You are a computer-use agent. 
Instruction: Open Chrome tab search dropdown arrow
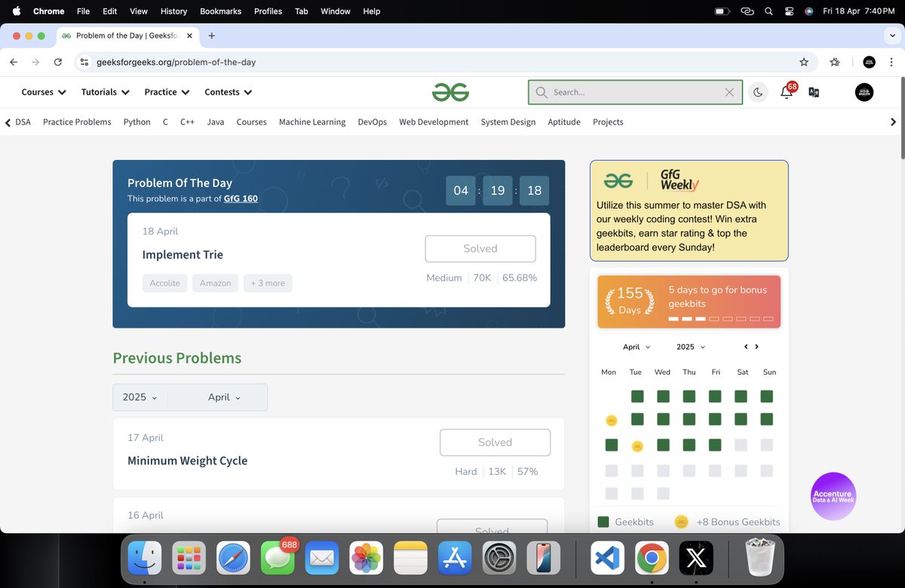pyautogui.click(x=893, y=35)
